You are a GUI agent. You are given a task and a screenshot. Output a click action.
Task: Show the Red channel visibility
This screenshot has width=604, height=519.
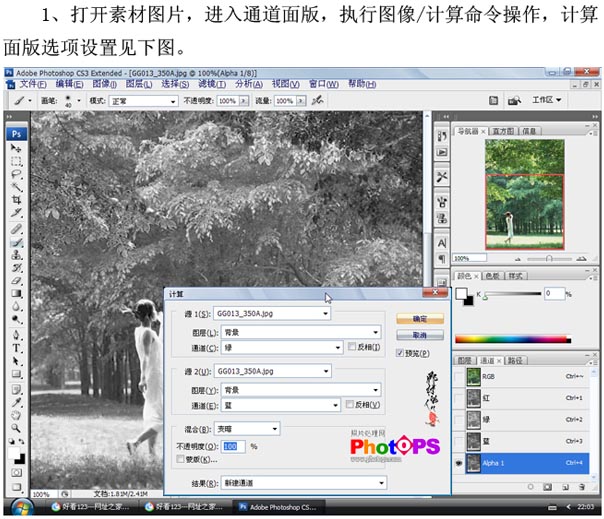[458, 398]
